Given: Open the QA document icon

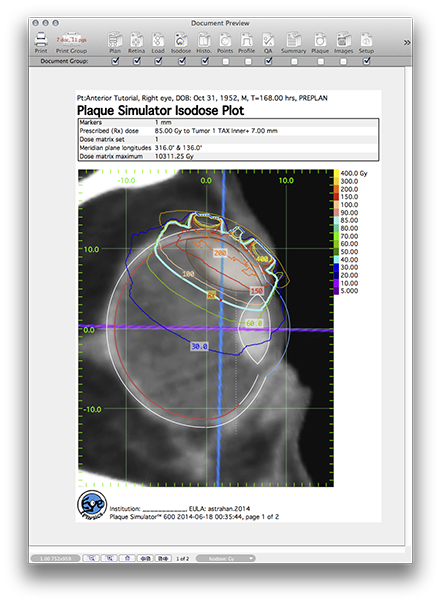Looking at the screenshot, I should (268, 40).
